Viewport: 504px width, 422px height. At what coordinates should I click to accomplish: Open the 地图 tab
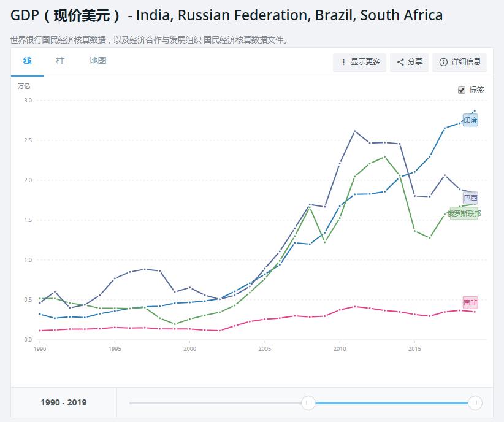pos(97,61)
